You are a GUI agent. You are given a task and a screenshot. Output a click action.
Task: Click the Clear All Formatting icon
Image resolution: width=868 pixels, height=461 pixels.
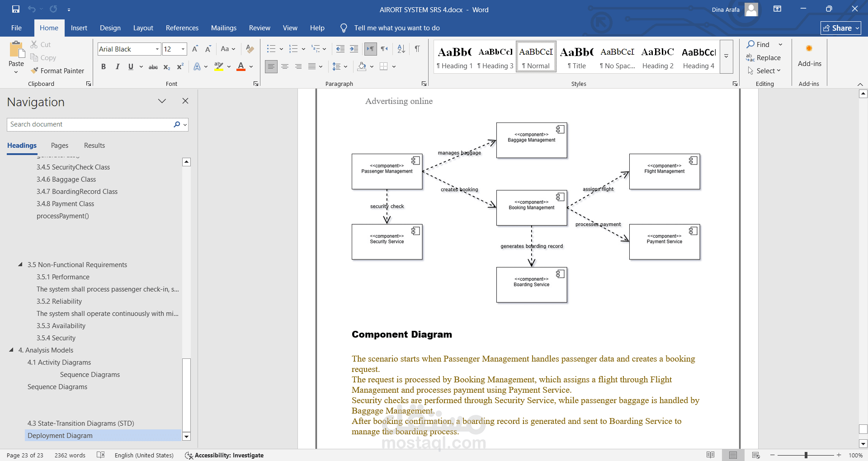coord(250,49)
